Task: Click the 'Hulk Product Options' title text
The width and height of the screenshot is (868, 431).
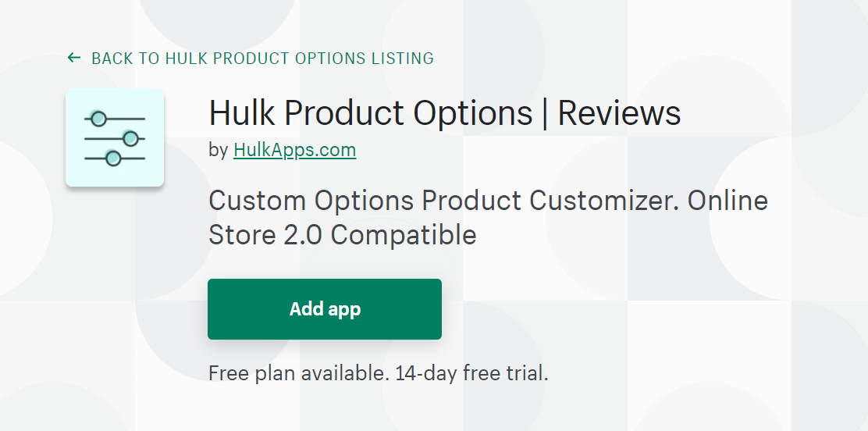Action: [370, 112]
